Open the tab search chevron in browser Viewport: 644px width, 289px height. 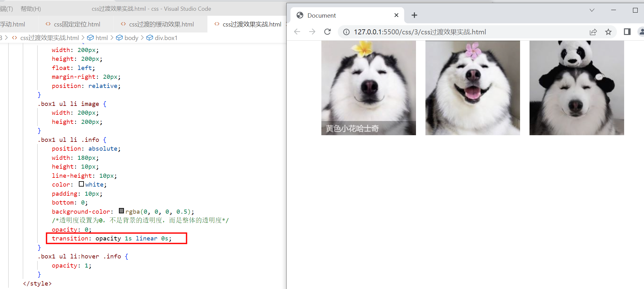pyautogui.click(x=592, y=10)
